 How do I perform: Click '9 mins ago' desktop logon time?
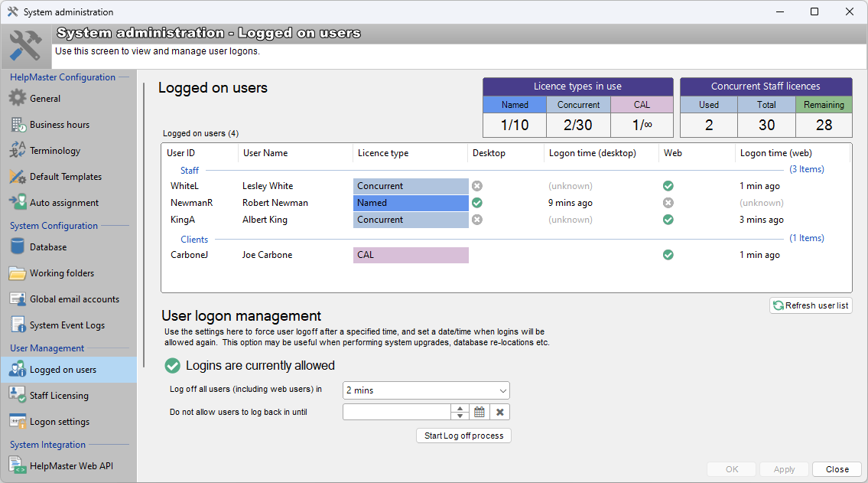click(x=571, y=203)
